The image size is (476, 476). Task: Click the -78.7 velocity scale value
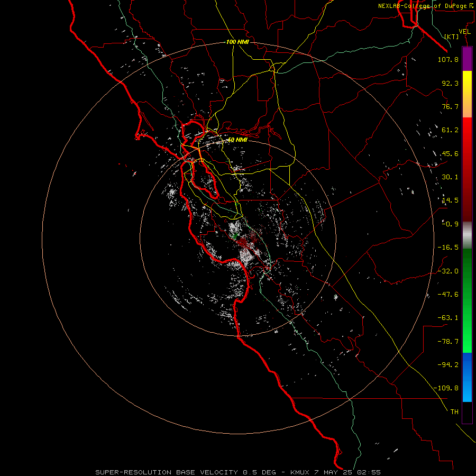click(448, 342)
